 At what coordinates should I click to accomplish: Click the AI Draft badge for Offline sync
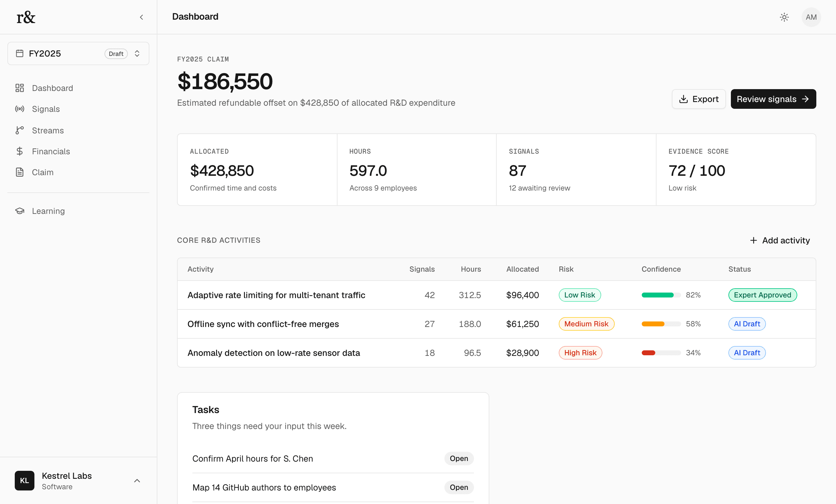click(x=747, y=324)
